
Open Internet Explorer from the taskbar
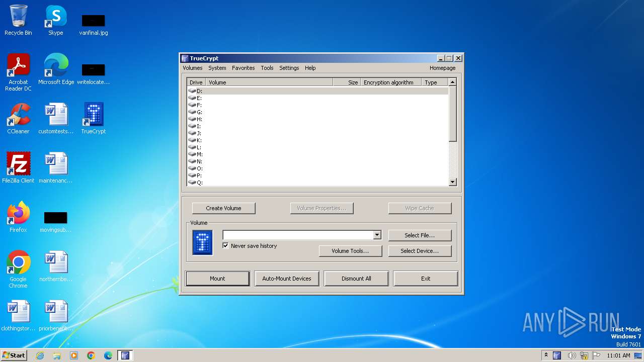click(x=40, y=355)
